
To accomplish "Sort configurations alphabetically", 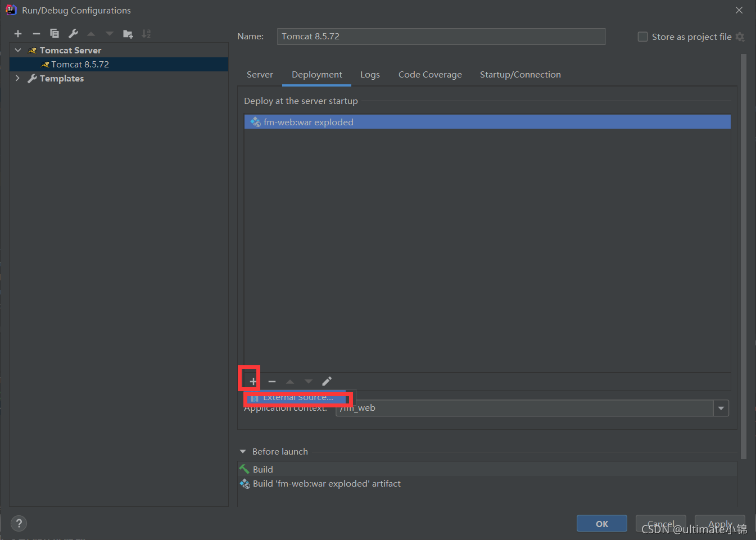I will [146, 34].
